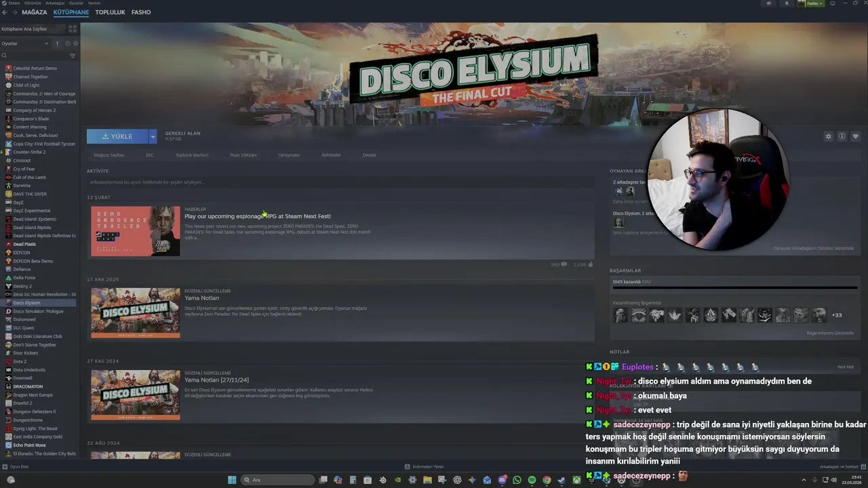This screenshot has width=868, height=488.
Task: Open the notifications bell icon
Action: click(x=787, y=3)
